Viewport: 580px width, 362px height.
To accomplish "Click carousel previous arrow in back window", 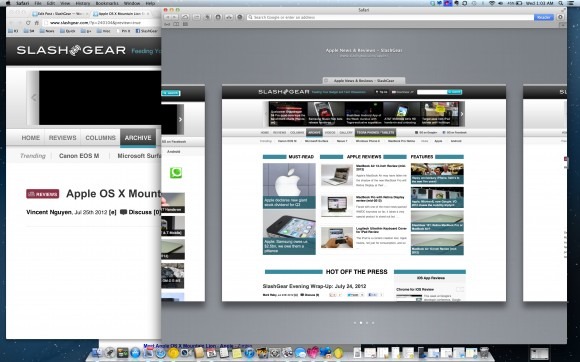I will click(x=33, y=98).
